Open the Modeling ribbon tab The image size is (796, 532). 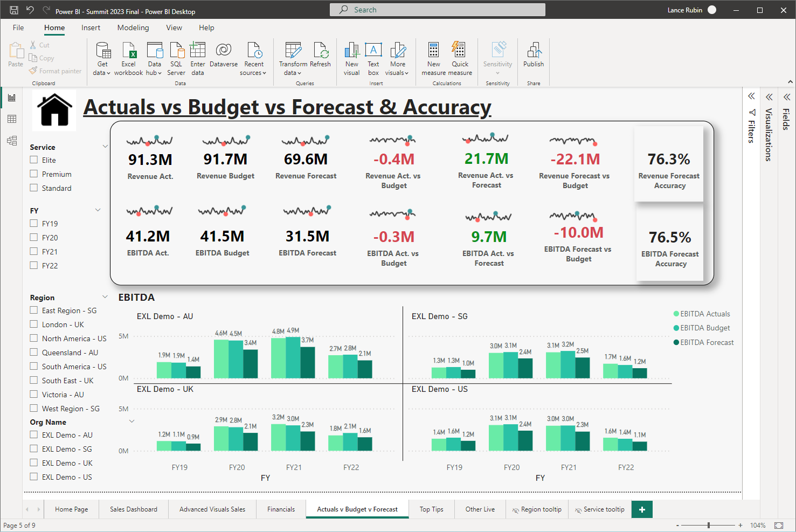point(133,27)
